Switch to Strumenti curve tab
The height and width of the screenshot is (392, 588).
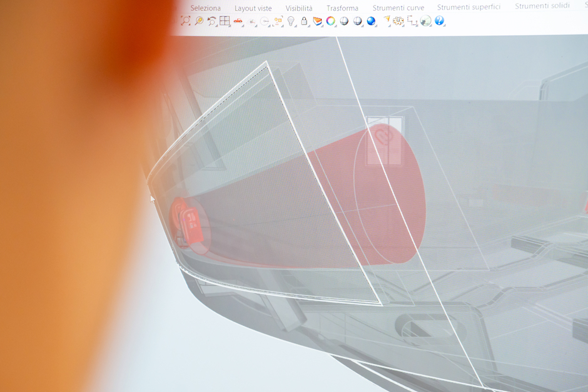(398, 8)
